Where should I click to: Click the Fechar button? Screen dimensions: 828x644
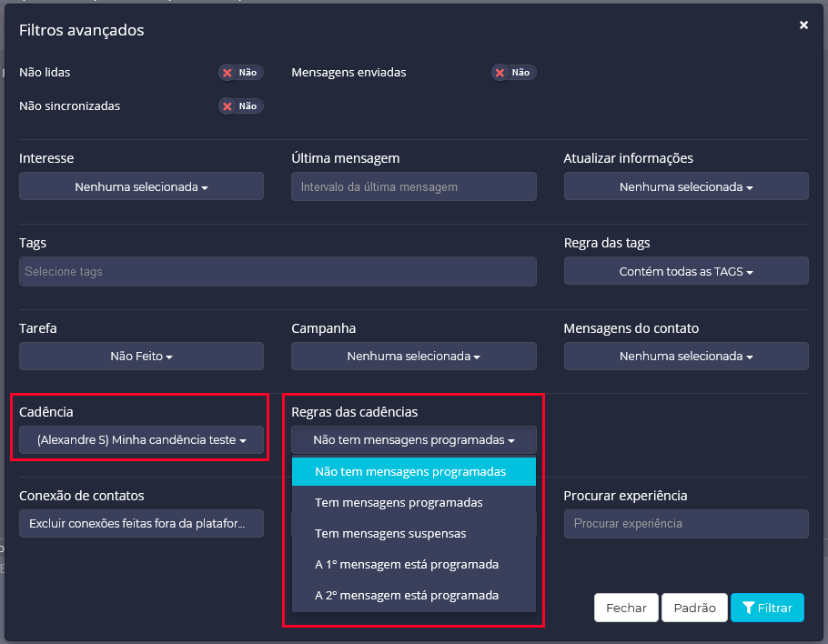(626, 608)
